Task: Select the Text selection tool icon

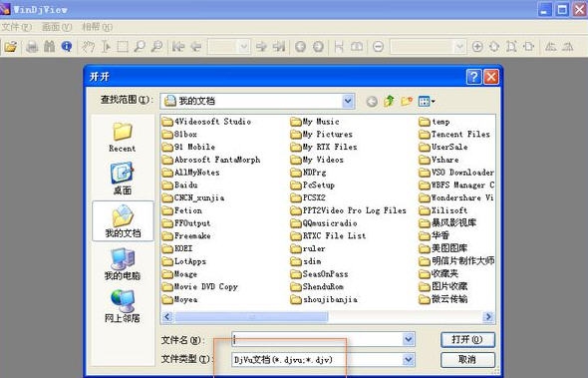Action: click(106, 47)
